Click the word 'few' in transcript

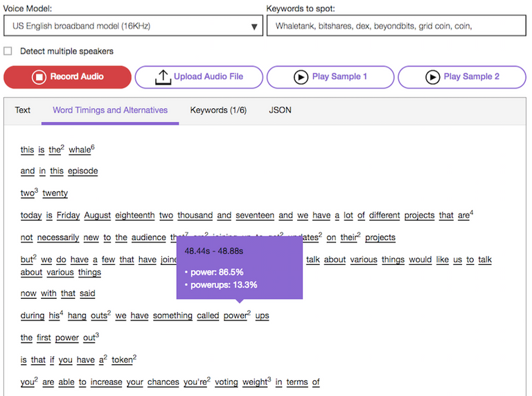pyautogui.click(x=109, y=259)
